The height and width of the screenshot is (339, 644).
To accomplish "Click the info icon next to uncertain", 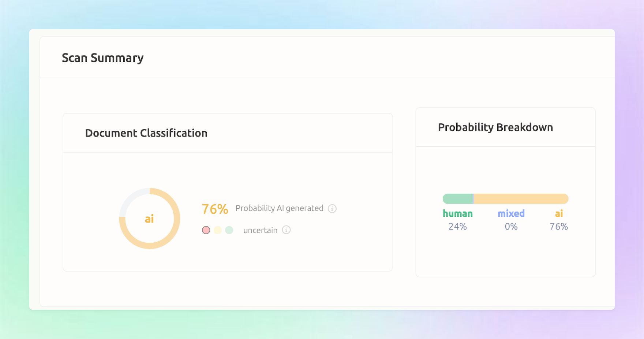I will pyautogui.click(x=287, y=230).
